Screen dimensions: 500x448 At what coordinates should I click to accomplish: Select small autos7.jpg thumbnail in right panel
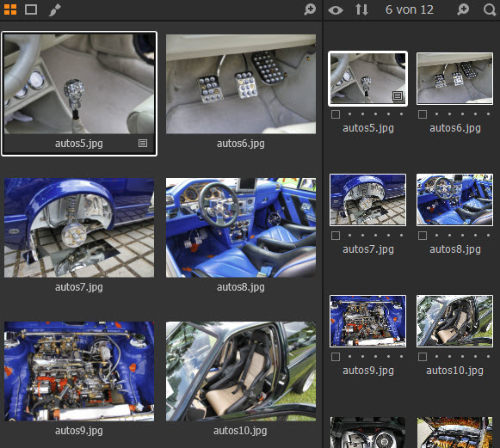tap(368, 200)
